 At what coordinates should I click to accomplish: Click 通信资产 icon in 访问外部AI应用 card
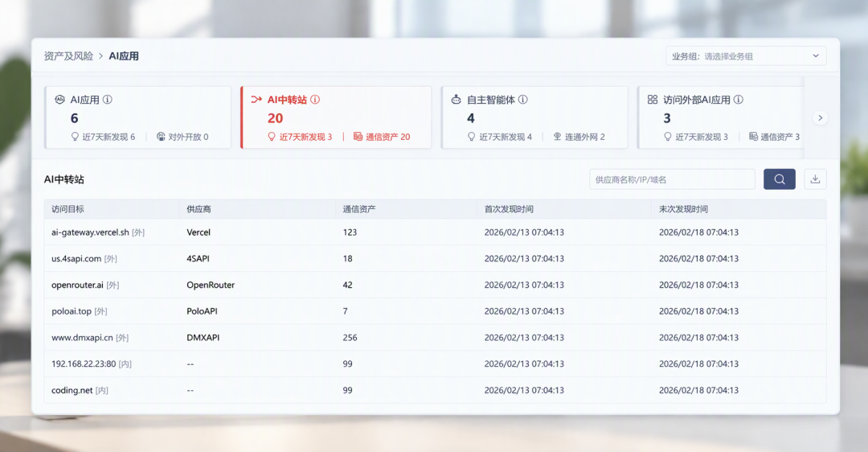click(753, 136)
